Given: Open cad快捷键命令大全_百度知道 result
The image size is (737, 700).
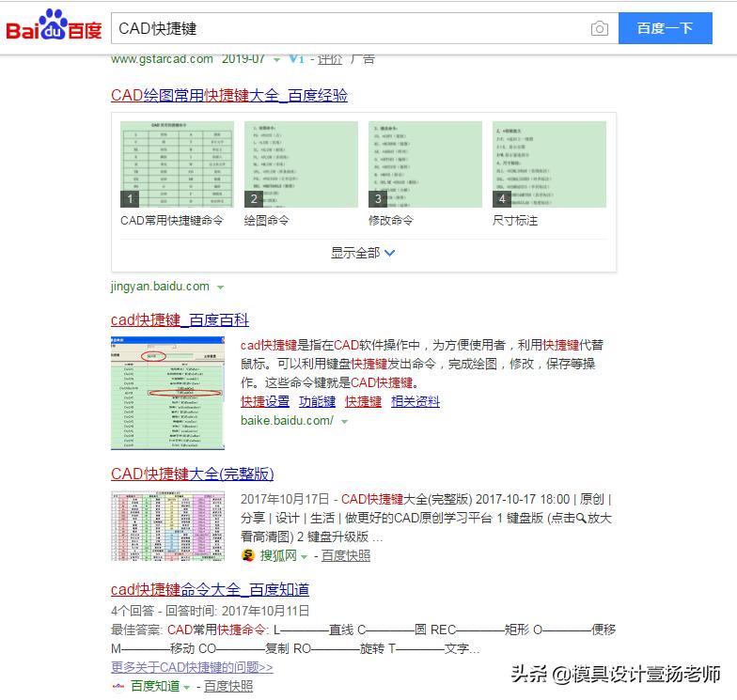Looking at the screenshot, I should pyautogui.click(x=211, y=590).
